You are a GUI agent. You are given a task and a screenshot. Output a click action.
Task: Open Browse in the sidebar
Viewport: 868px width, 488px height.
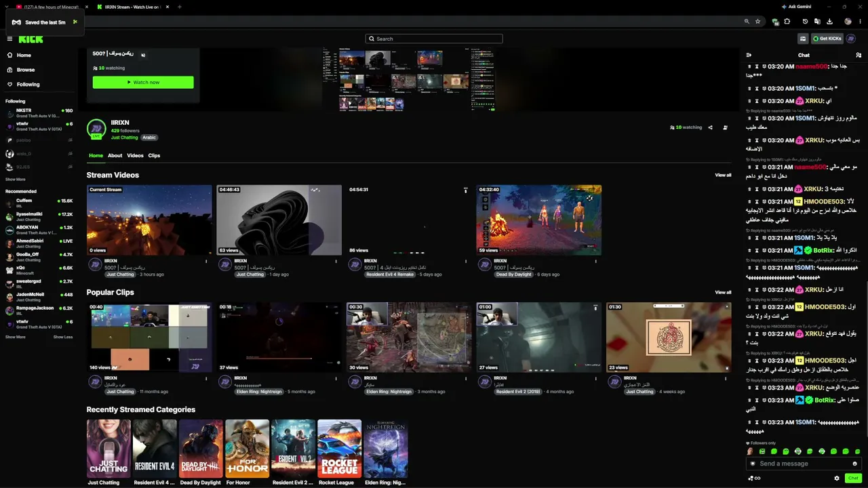point(26,70)
